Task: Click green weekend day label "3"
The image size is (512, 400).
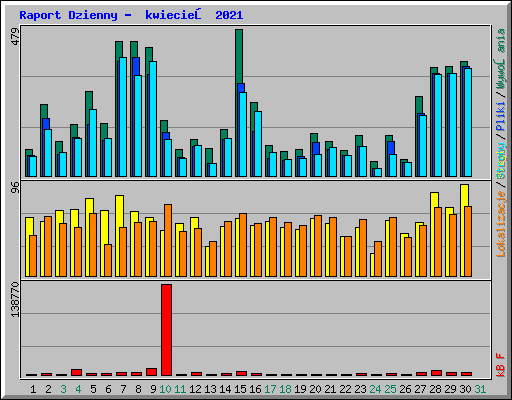Action: (63, 389)
